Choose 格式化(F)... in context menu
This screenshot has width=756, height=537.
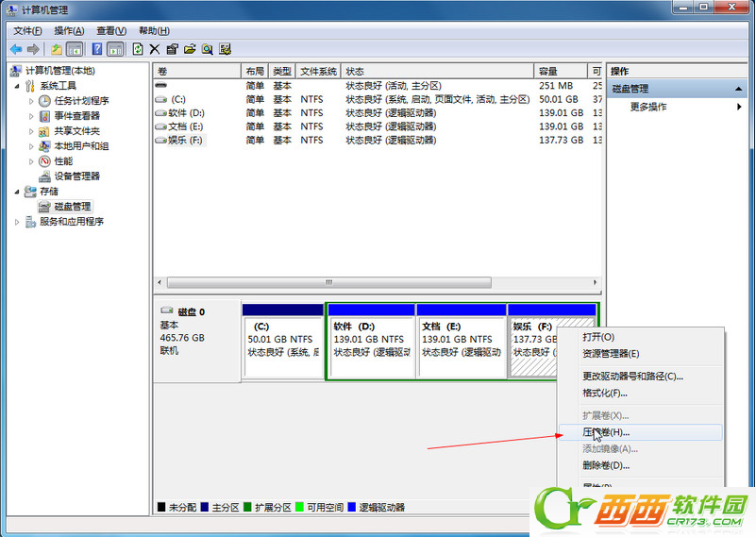(640, 393)
